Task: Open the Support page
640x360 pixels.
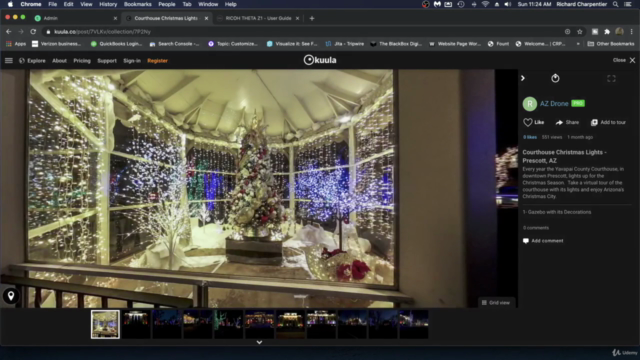Action: click(x=107, y=60)
